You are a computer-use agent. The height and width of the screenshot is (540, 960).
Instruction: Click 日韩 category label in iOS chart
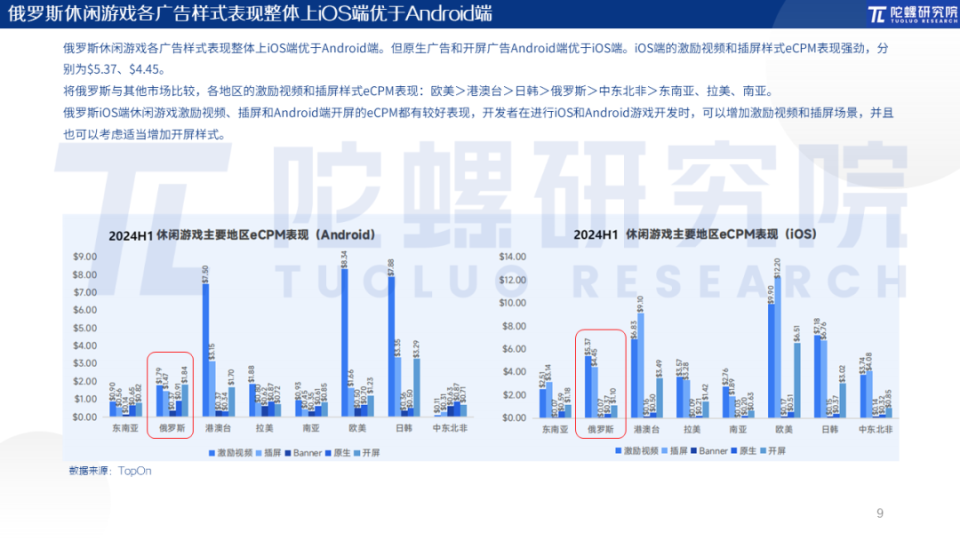pyautogui.click(x=830, y=429)
